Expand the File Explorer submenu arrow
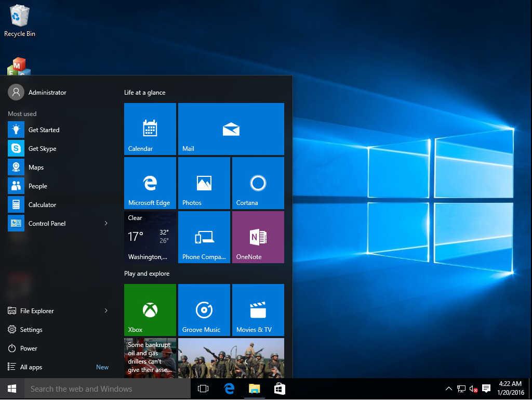Viewport: 532px width, 400px height. 105,311
